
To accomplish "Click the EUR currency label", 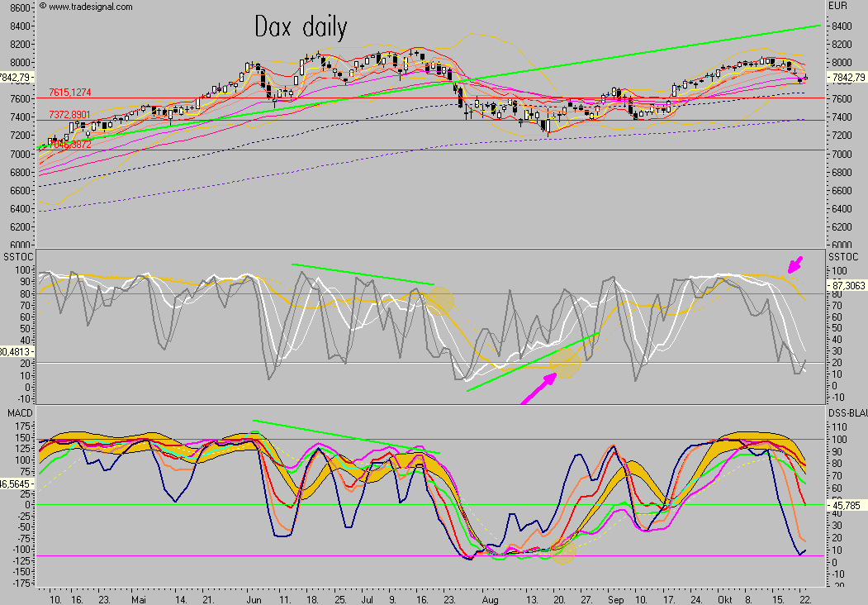I will click(x=836, y=7).
